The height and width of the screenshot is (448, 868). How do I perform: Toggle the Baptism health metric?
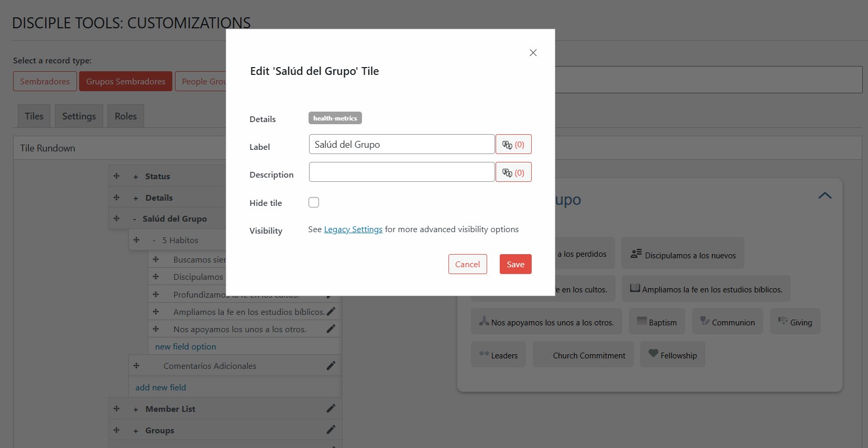(657, 322)
